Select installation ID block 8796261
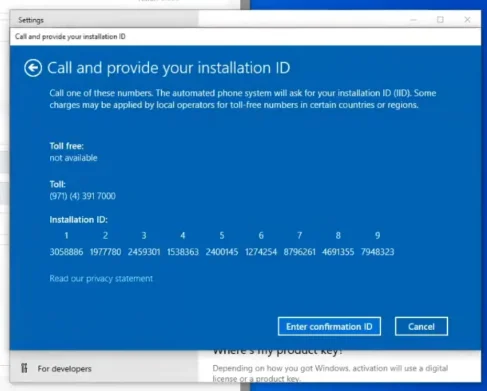 pyautogui.click(x=299, y=252)
